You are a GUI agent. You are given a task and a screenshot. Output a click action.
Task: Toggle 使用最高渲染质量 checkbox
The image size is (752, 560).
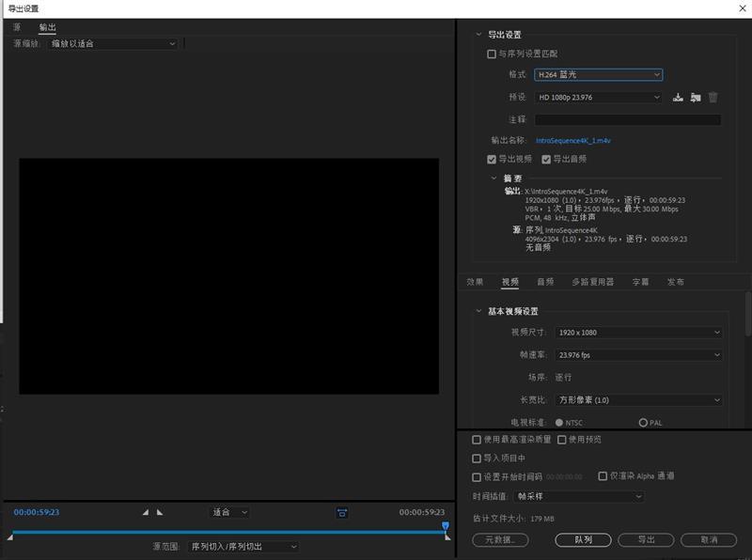[x=477, y=439]
